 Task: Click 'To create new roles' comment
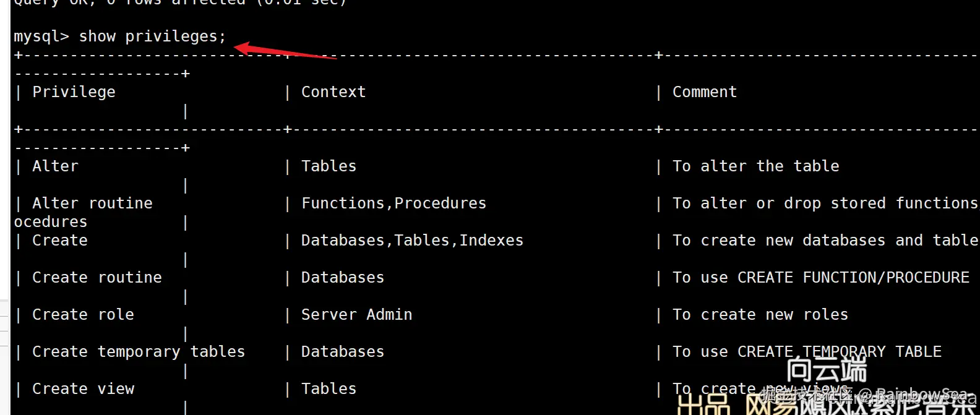760,315
